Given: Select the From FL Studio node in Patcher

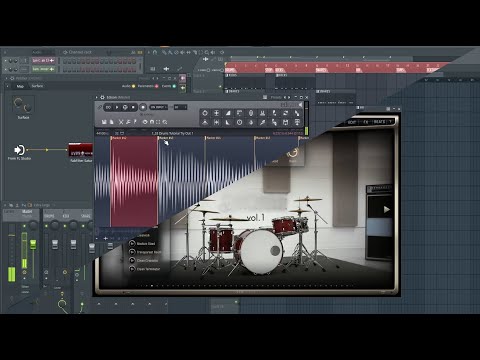Looking at the screenshot, I should click(x=19, y=150).
